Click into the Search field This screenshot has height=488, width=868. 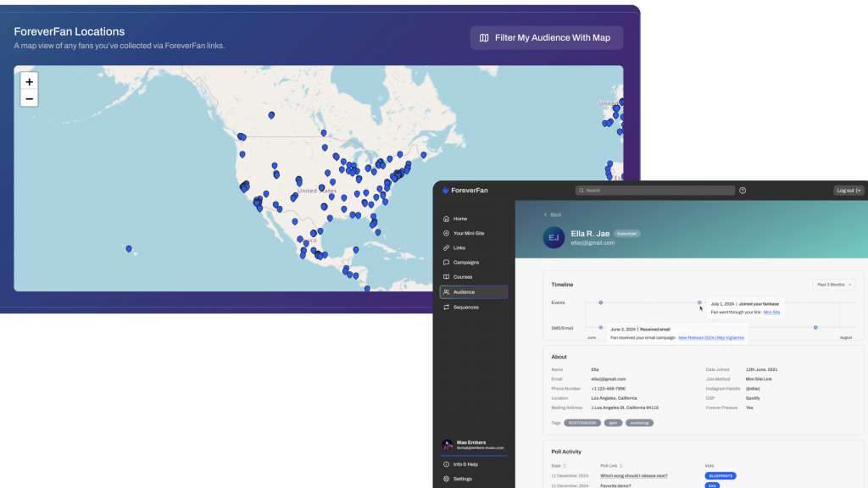[654, 191]
